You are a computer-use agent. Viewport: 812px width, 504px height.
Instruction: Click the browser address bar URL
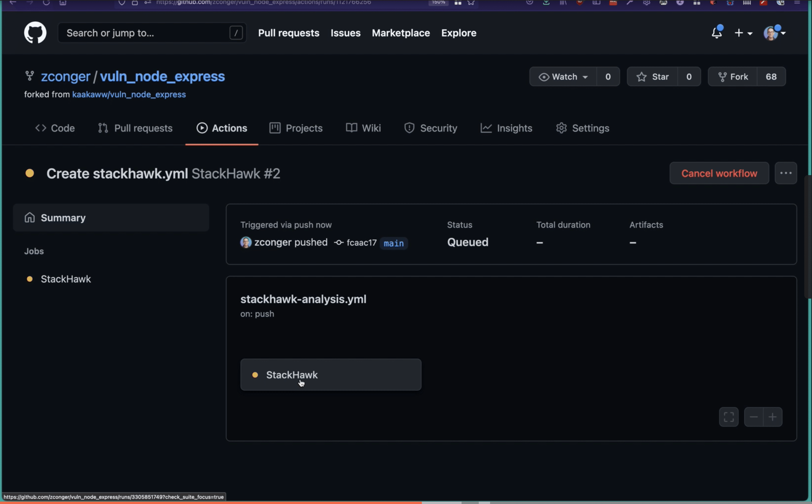[263, 3]
